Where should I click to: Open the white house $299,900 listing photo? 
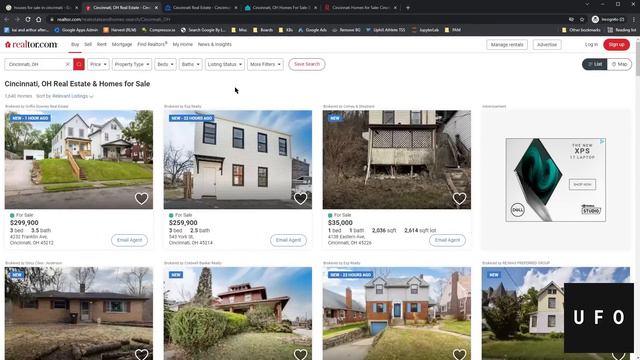coord(79,160)
